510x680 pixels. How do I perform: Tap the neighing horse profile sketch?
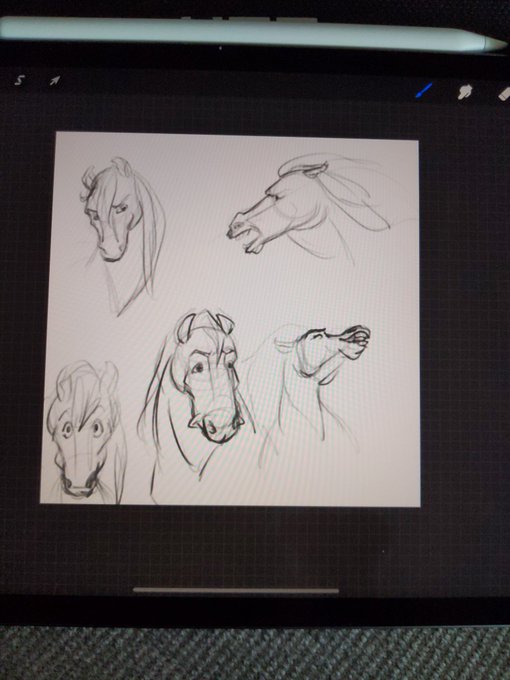pyautogui.click(x=309, y=208)
